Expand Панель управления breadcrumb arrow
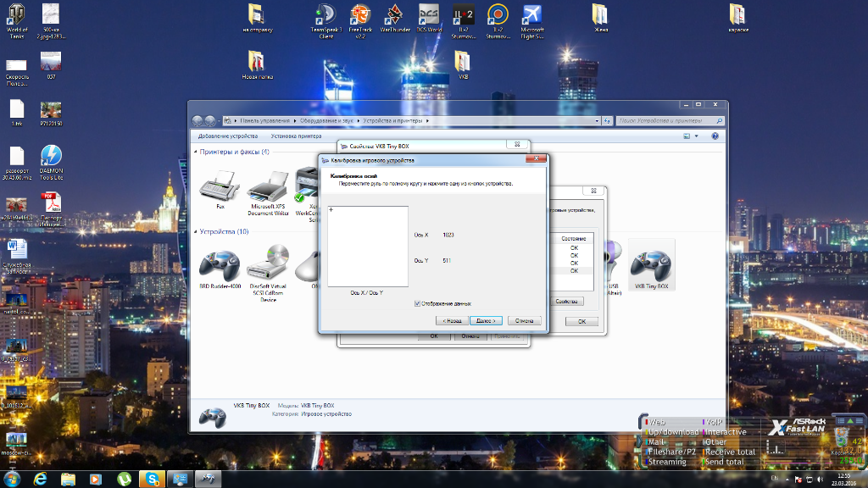868x488 pixels. (x=295, y=120)
